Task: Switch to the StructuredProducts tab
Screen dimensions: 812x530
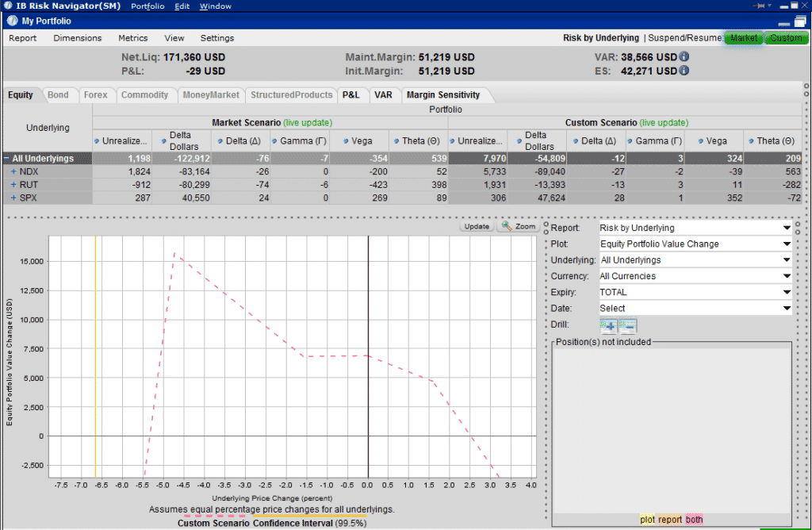Action: click(x=292, y=94)
